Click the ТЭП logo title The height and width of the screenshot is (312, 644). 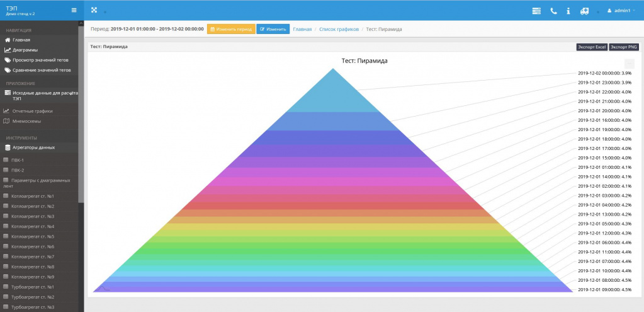[x=11, y=8]
